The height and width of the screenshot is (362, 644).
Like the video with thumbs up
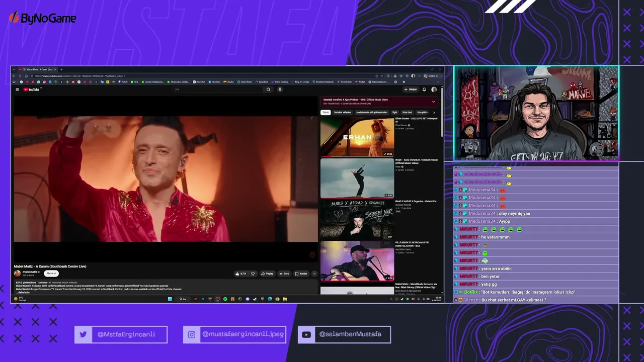point(240,274)
